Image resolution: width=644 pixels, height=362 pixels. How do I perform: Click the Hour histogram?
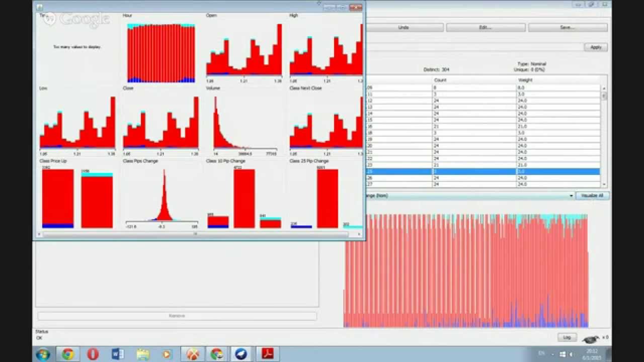tap(161, 53)
